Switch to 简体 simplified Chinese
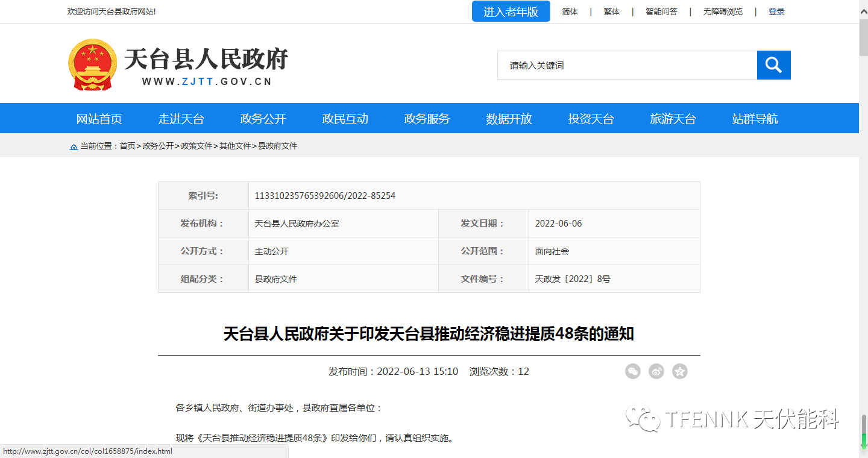Screen dimensions: 868x458 click(570, 11)
